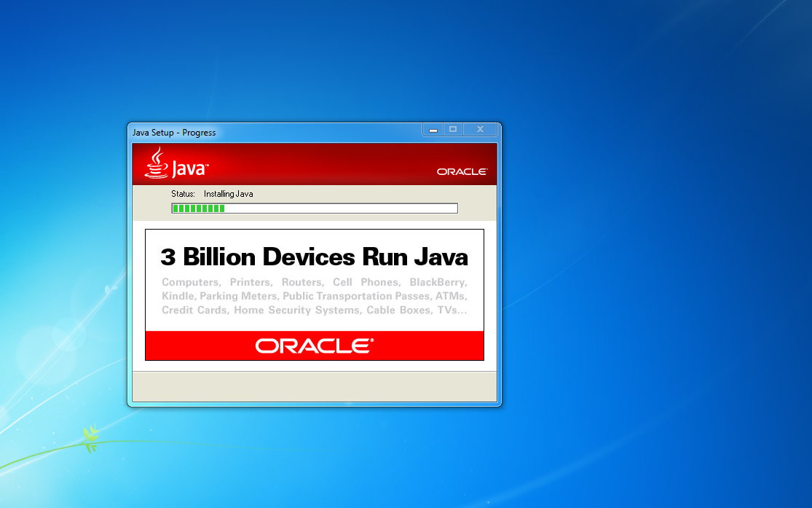Click the gray device list text under the headline
812x508 pixels.
click(x=315, y=296)
